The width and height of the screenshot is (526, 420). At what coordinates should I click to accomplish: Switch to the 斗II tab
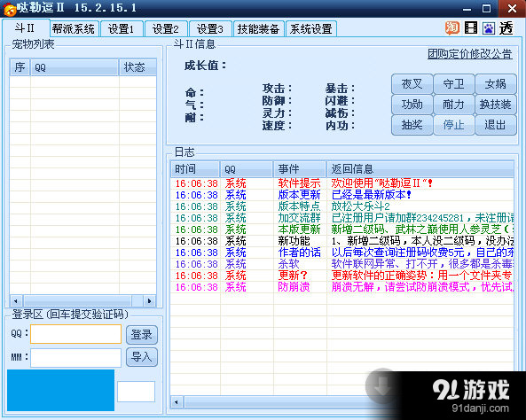(26, 28)
